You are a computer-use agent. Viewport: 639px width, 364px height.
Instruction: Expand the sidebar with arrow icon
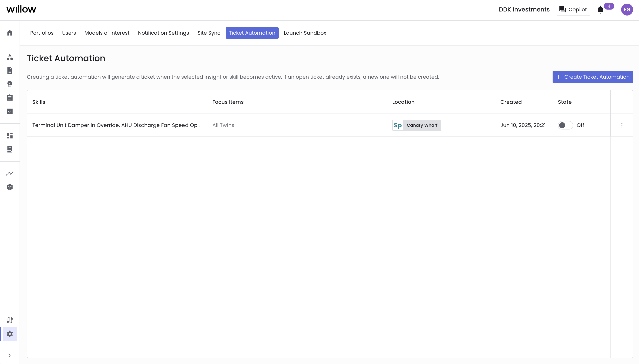10,355
